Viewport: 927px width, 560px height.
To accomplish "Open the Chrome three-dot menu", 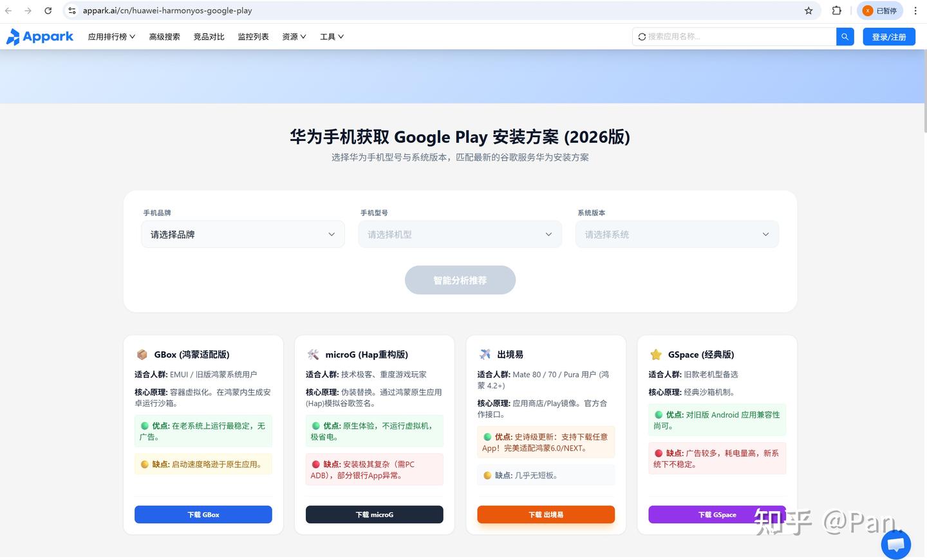I will coord(915,11).
